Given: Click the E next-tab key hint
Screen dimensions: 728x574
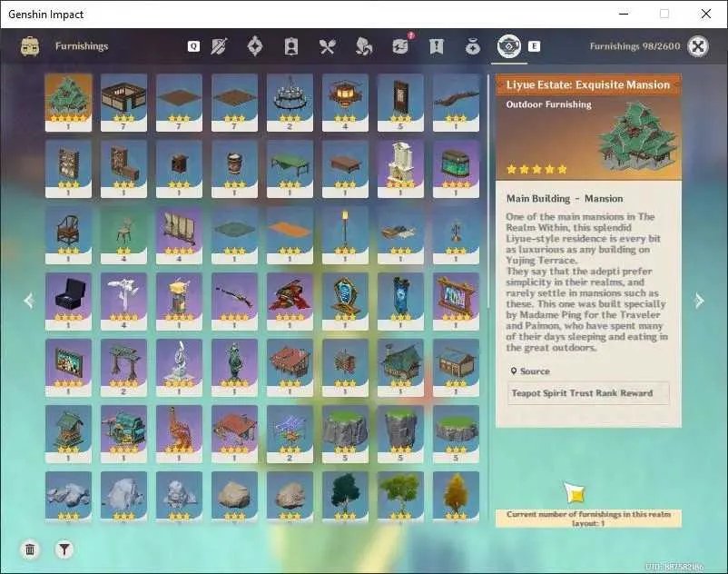Looking at the screenshot, I should click(x=534, y=46).
